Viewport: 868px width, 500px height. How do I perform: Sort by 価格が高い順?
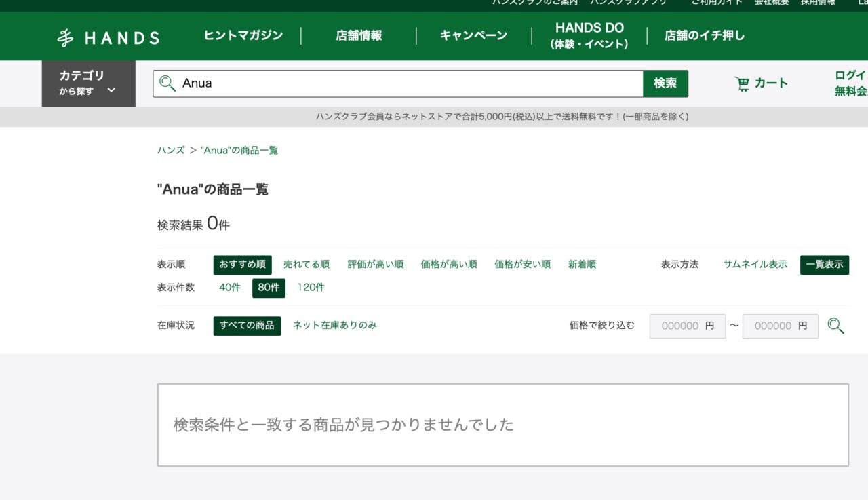[449, 265]
